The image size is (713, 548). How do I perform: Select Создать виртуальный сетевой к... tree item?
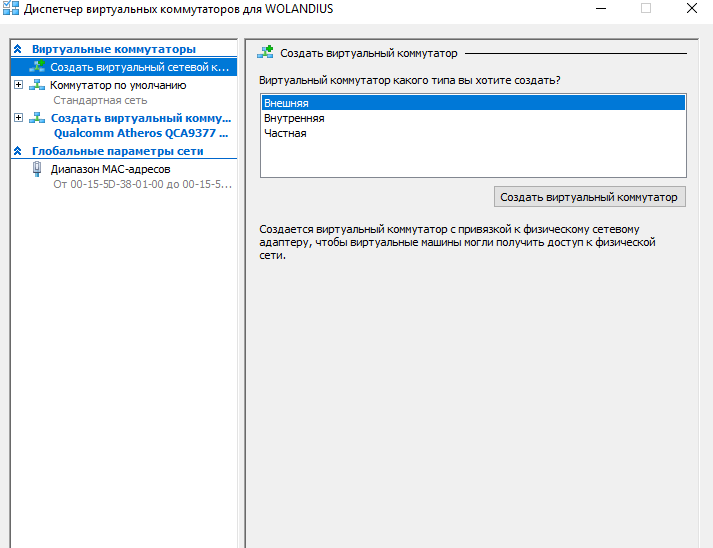point(124,67)
